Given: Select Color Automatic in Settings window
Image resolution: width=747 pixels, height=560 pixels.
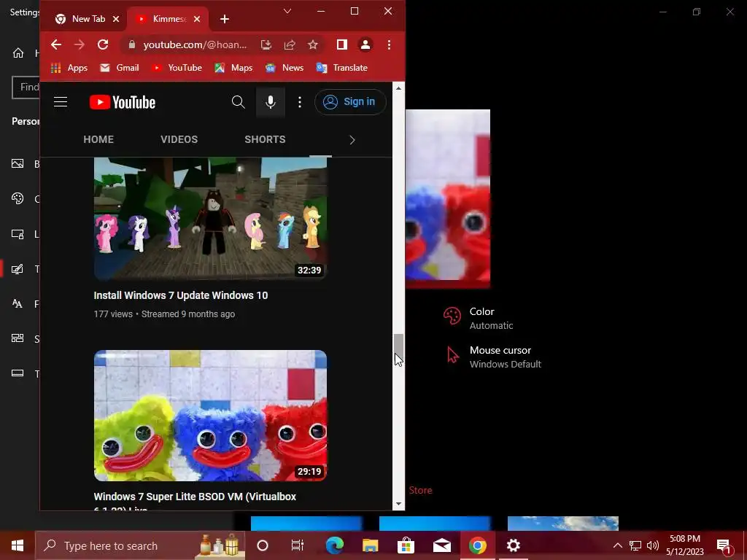Looking at the screenshot, I should click(x=479, y=318).
